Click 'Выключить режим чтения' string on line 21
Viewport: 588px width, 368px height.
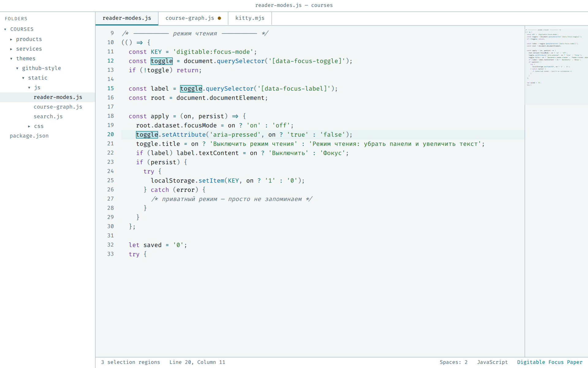254,144
